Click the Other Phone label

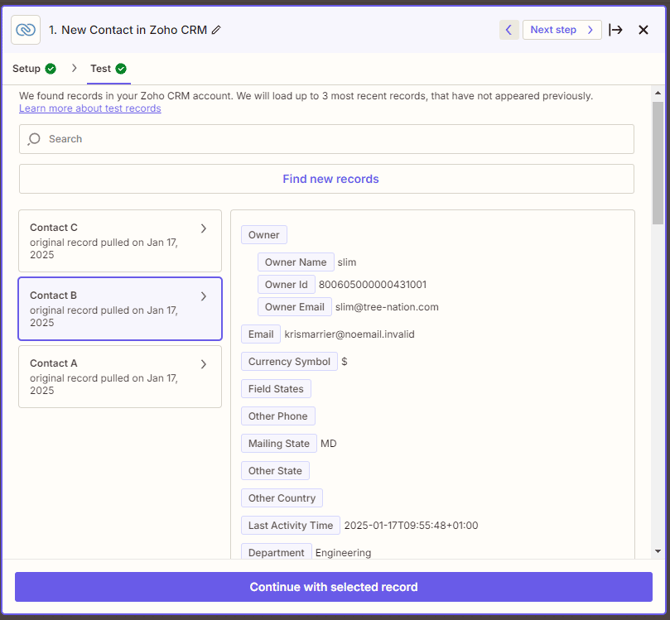pos(278,416)
